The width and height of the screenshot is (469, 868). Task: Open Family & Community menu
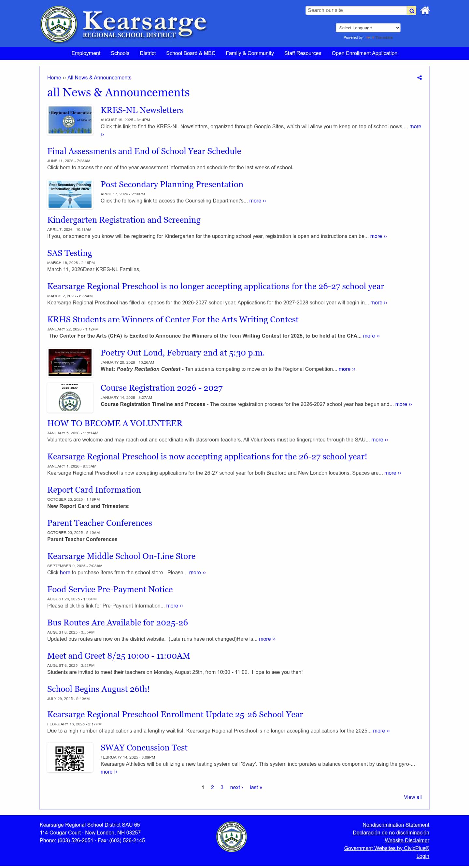[250, 53]
